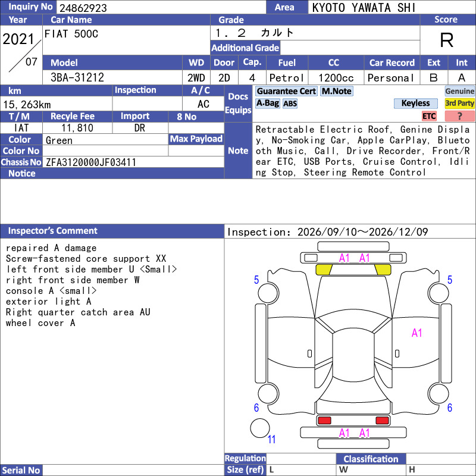Click the yellow 3rd Party badge

pos(459,104)
